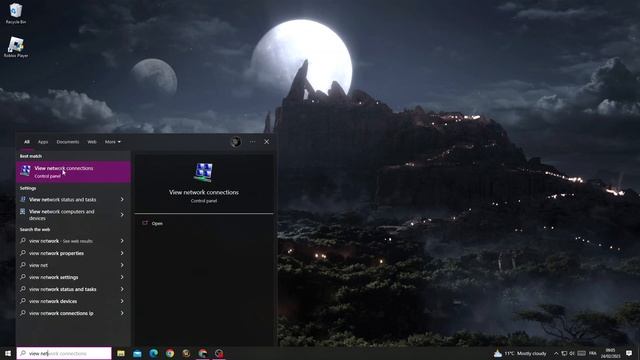The image size is (640, 360).
Task: Open the red circular app on the taskbar
Action: pos(219,353)
